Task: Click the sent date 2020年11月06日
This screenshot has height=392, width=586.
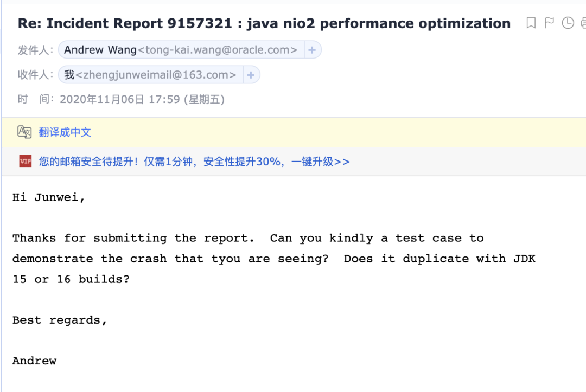Action: 102,99
